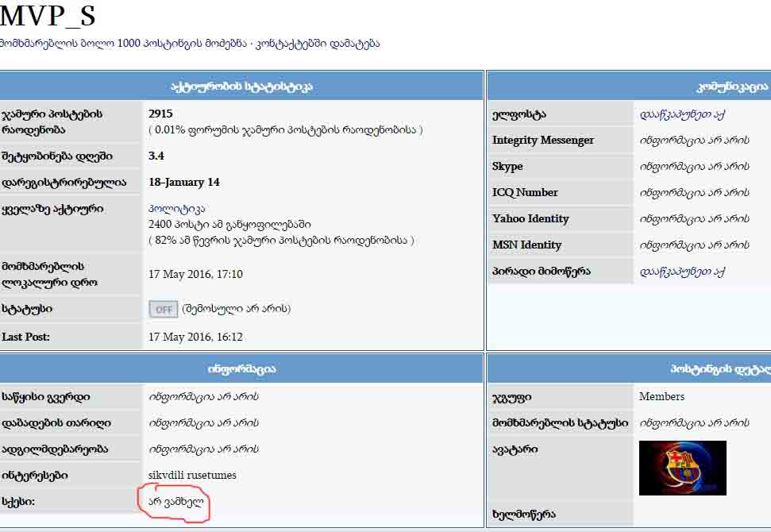Click local time '17 May 2016, 17:10'
The height and width of the screenshot is (532, 771).
(195, 275)
